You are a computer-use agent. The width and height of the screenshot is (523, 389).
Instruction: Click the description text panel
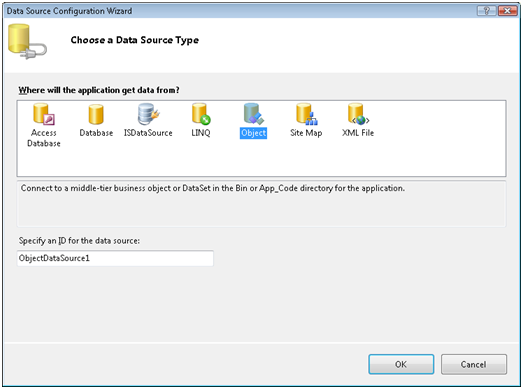click(x=262, y=204)
